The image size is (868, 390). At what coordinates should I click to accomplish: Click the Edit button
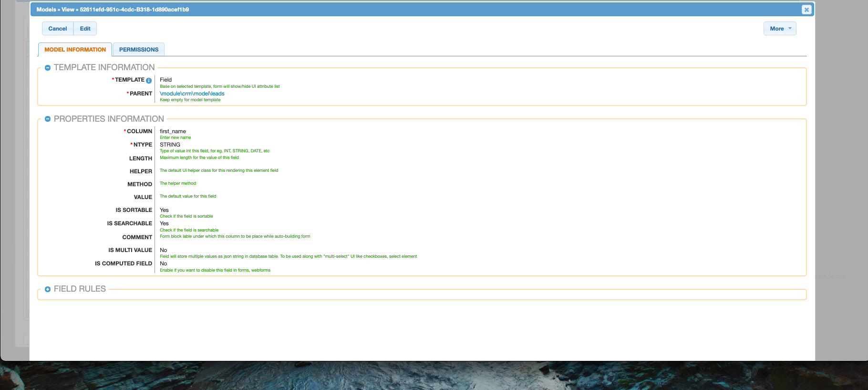tap(85, 29)
